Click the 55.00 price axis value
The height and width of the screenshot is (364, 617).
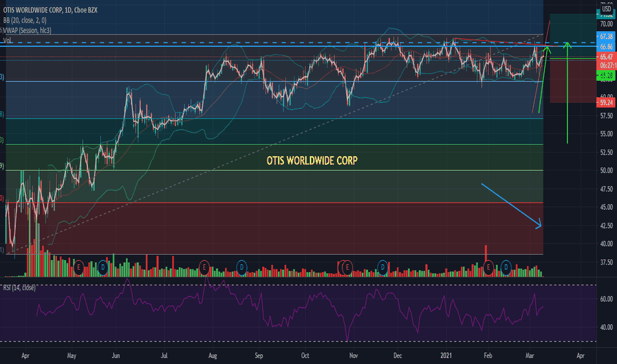606,134
